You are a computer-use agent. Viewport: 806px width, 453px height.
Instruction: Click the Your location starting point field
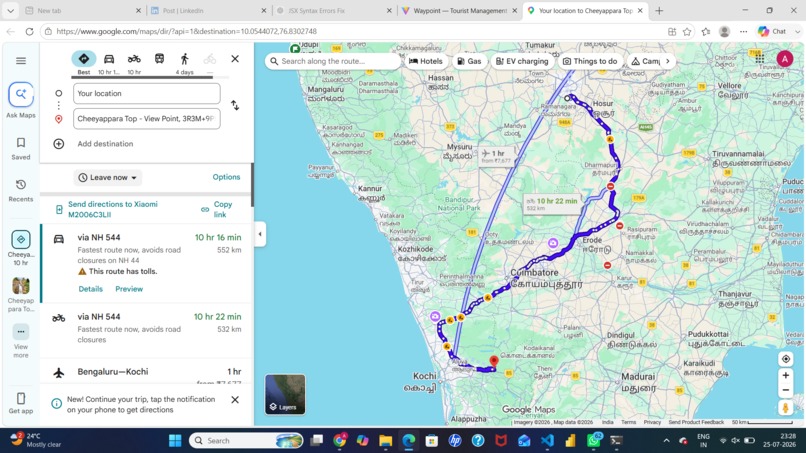146,94
